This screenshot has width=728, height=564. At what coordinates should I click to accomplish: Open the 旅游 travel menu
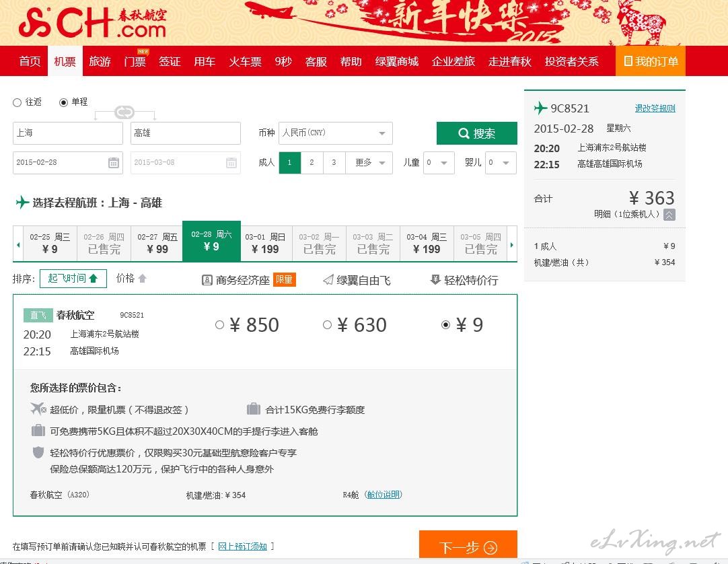tap(100, 61)
